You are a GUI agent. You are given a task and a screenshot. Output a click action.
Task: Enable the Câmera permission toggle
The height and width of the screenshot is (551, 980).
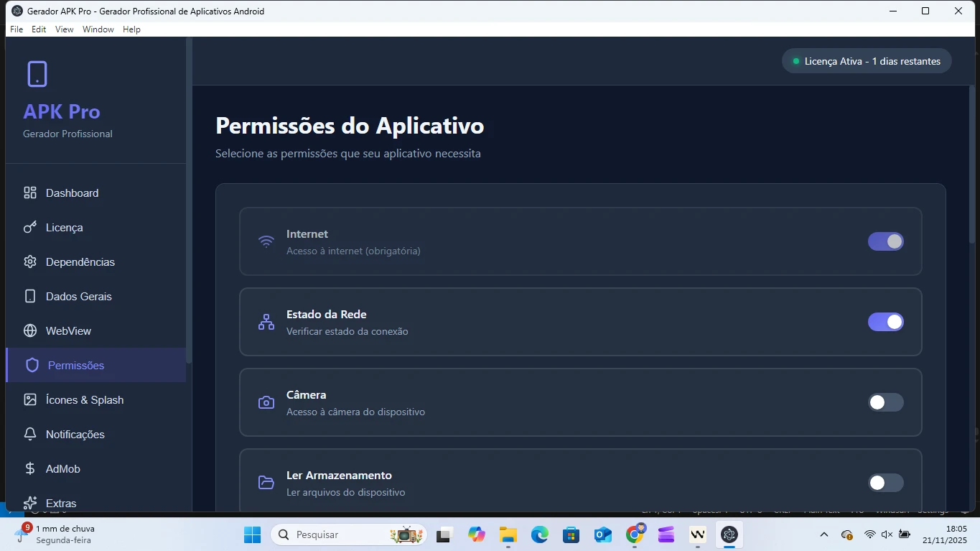point(885,402)
